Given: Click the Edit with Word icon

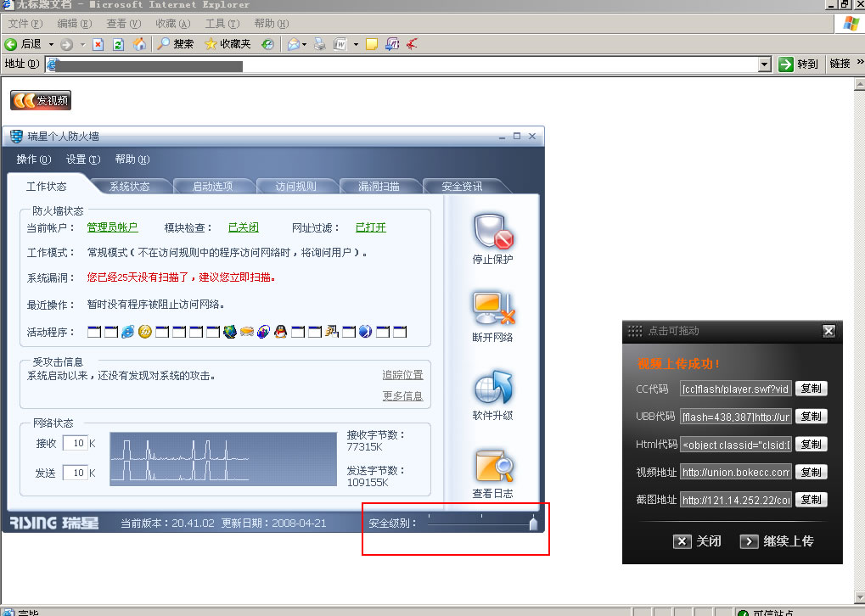Looking at the screenshot, I should tap(340, 44).
